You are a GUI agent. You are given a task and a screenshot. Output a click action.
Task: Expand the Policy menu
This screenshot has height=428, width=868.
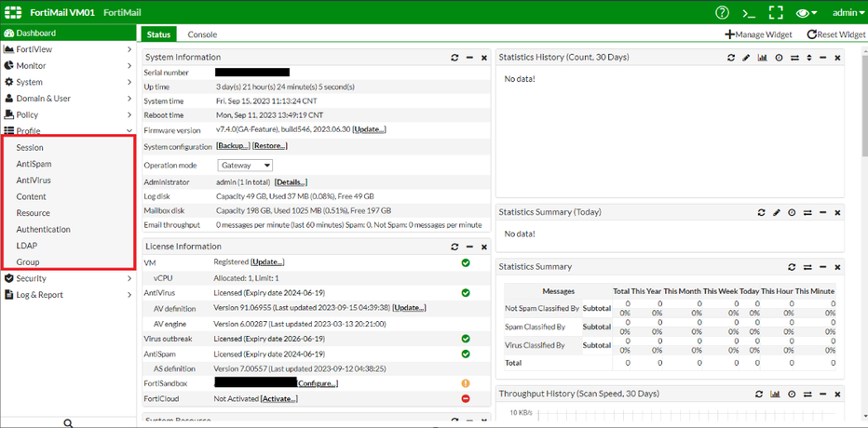[68, 114]
